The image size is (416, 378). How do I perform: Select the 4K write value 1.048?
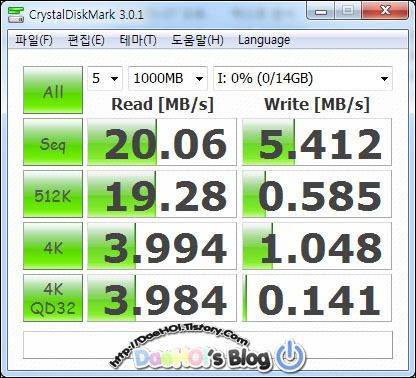coord(317,246)
